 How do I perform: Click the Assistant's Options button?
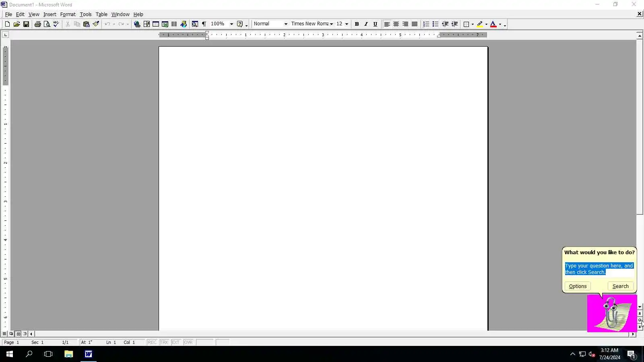click(x=578, y=286)
